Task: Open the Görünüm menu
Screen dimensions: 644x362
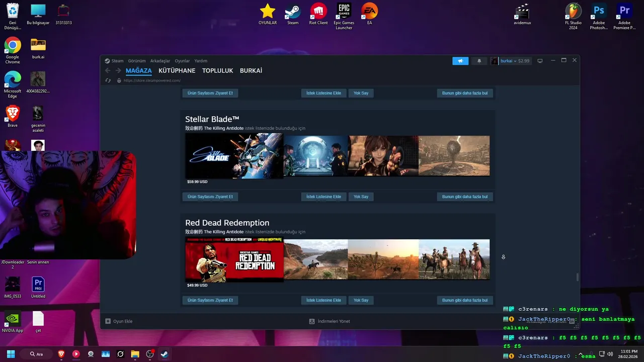Action: (137, 61)
